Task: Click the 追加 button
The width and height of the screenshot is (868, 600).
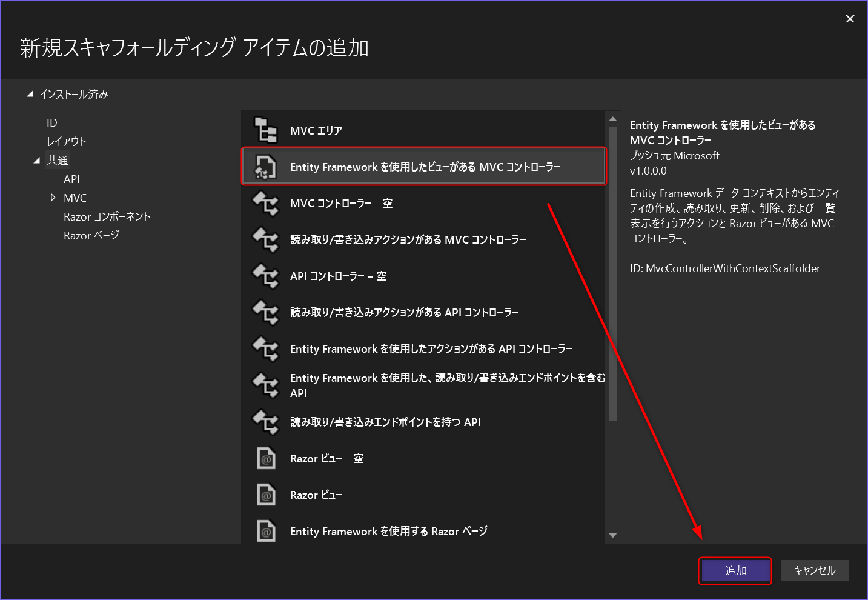Action: pos(735,570)
